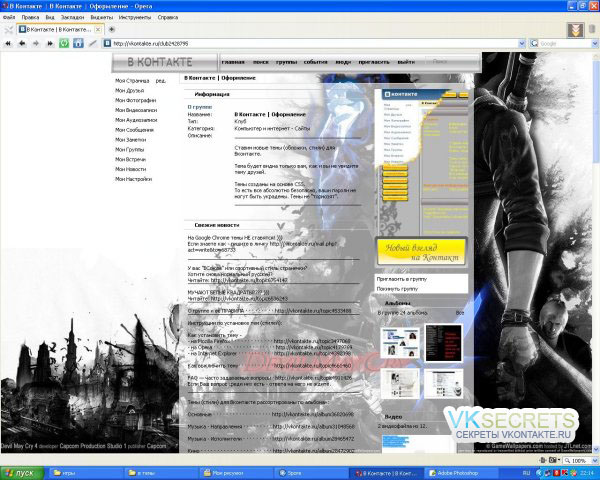Open Мои Друзья in sidebar
The width and height of the screenshot is (600, 480).
click(x=130, y=91)
